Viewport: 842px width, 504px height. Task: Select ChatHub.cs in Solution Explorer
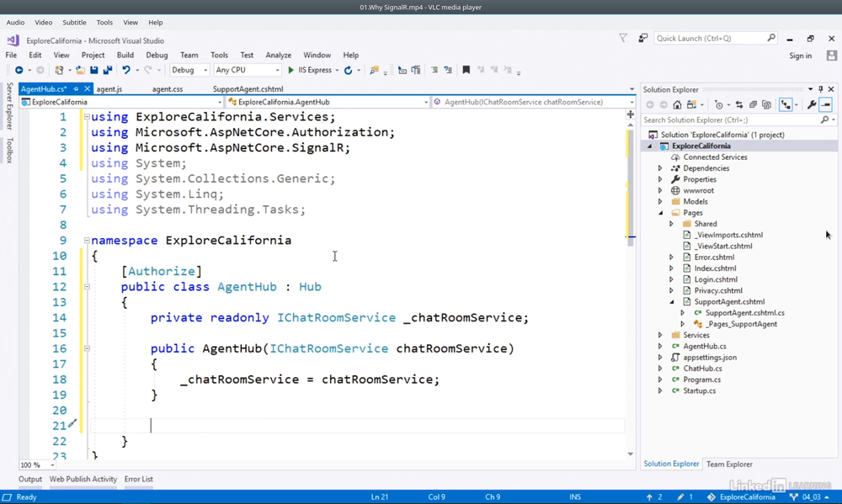tap(702, 369)
